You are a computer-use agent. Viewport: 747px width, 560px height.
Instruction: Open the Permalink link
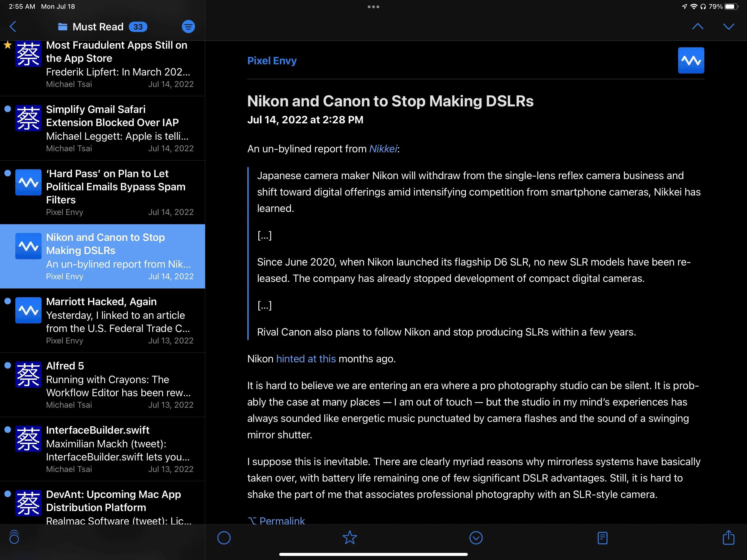pos(276,520)
